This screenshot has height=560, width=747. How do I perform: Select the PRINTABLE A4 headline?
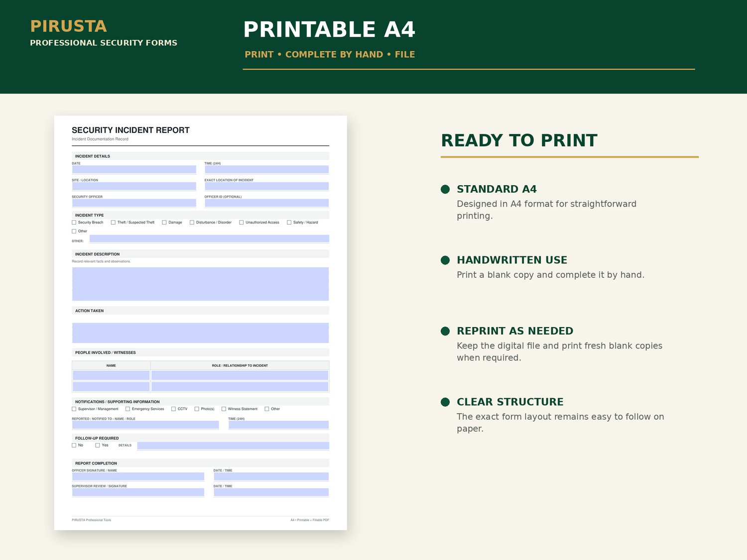point(329,29)
